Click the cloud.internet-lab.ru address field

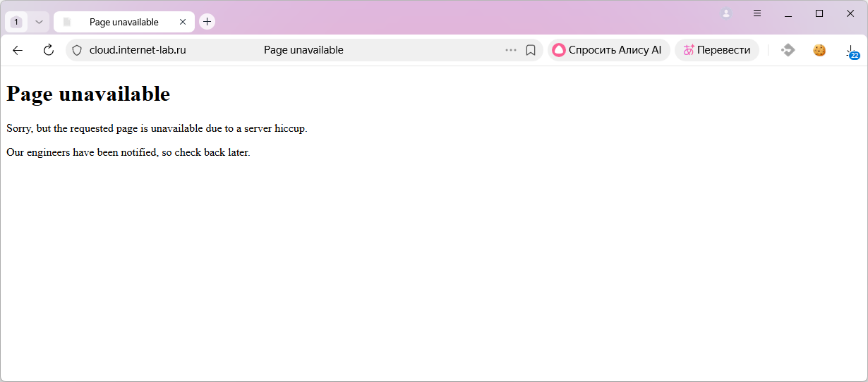click(x=138, y=50)
